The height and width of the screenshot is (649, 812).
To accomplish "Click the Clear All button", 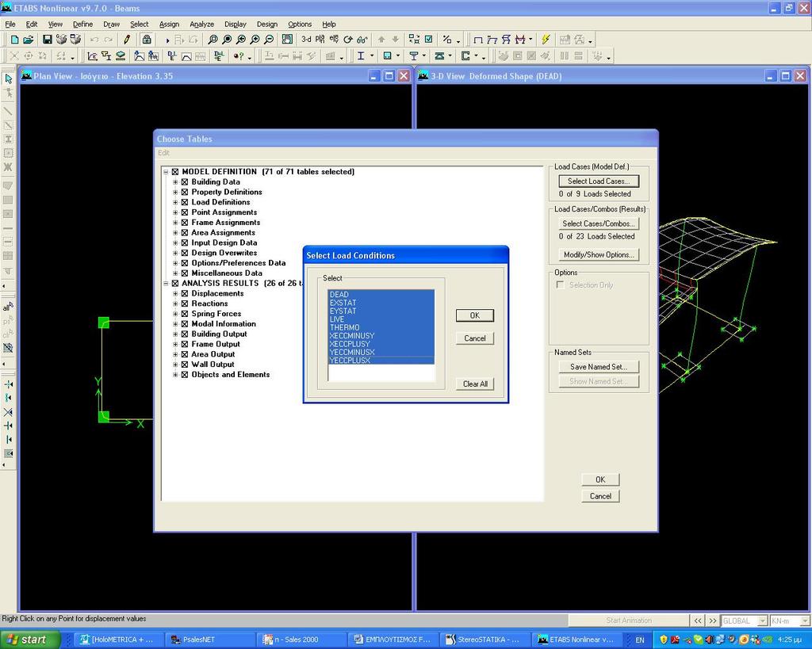I will 475,384.
